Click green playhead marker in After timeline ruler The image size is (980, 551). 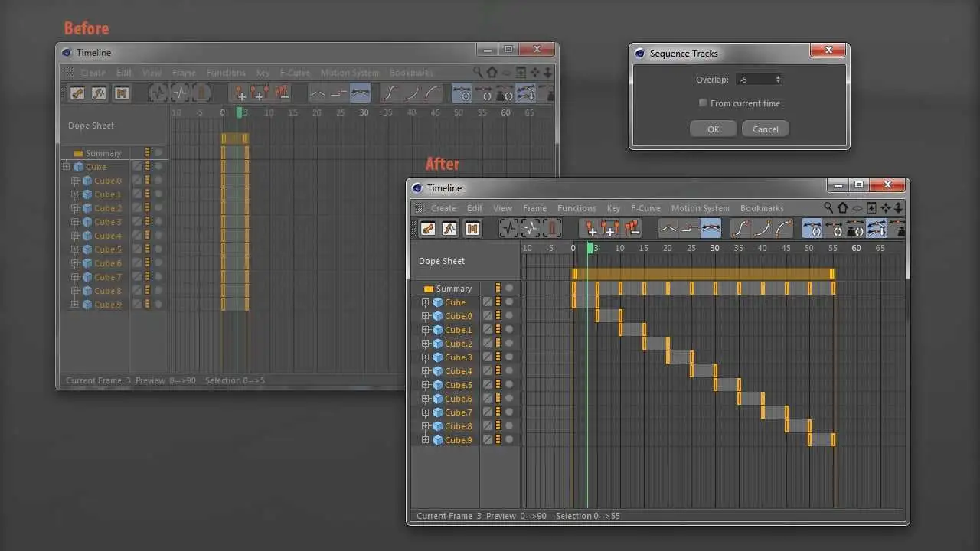click(x=590, y=248)
